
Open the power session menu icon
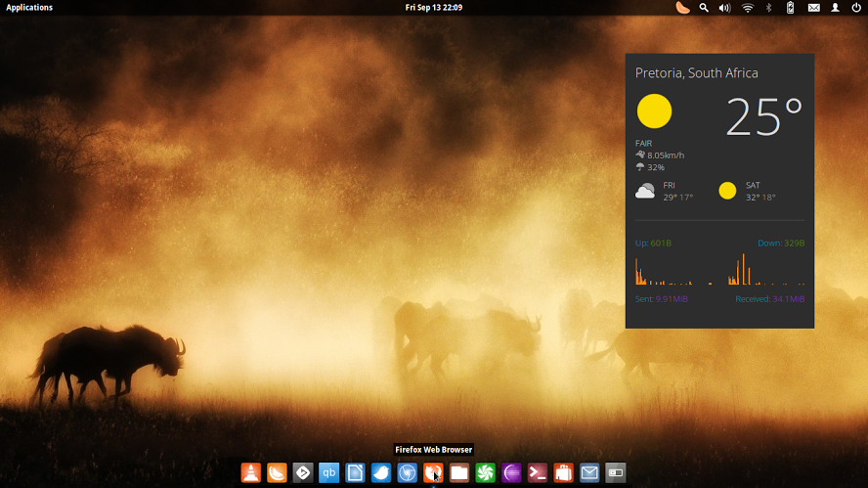coord(856,8)
